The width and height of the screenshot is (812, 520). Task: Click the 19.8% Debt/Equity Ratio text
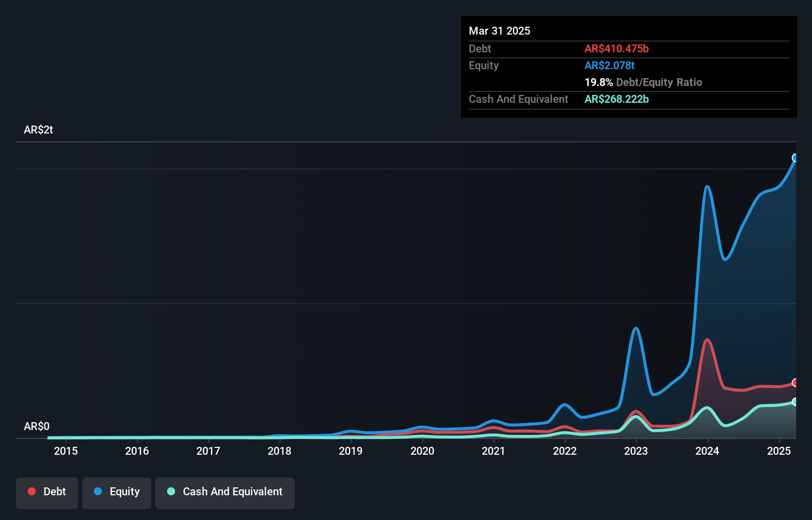(x=643, y=82)
